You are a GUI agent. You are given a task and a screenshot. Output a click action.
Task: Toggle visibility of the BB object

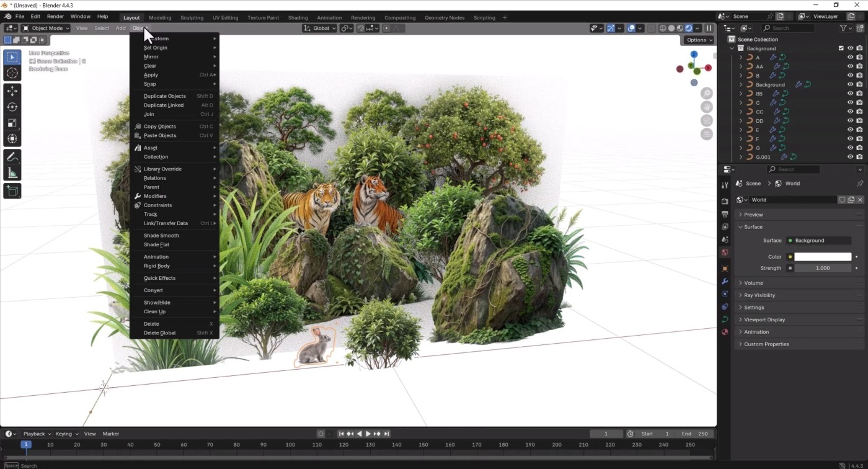point(851,93)
